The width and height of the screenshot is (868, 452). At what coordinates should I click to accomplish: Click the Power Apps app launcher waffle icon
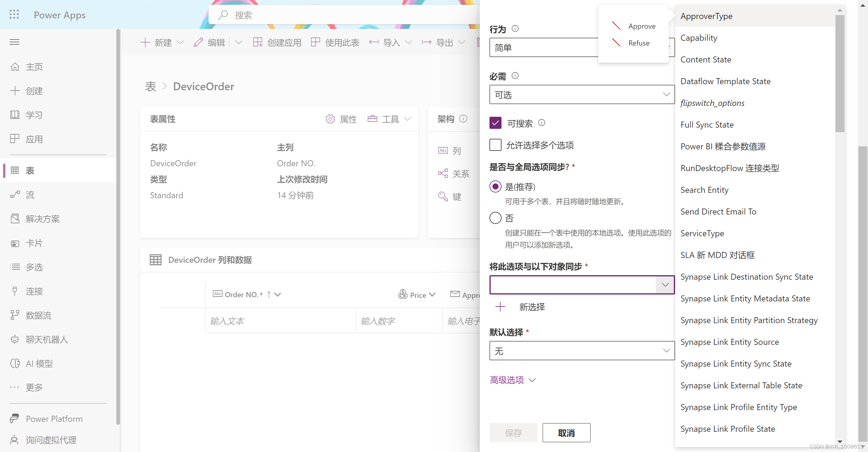coord(14,14)
